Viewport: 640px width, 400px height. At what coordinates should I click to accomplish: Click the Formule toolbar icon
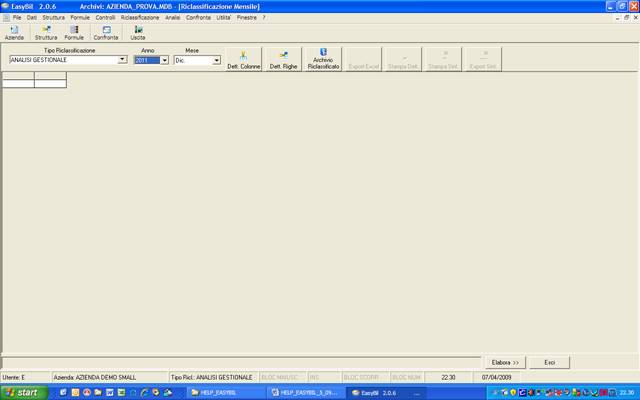[74, 32]
